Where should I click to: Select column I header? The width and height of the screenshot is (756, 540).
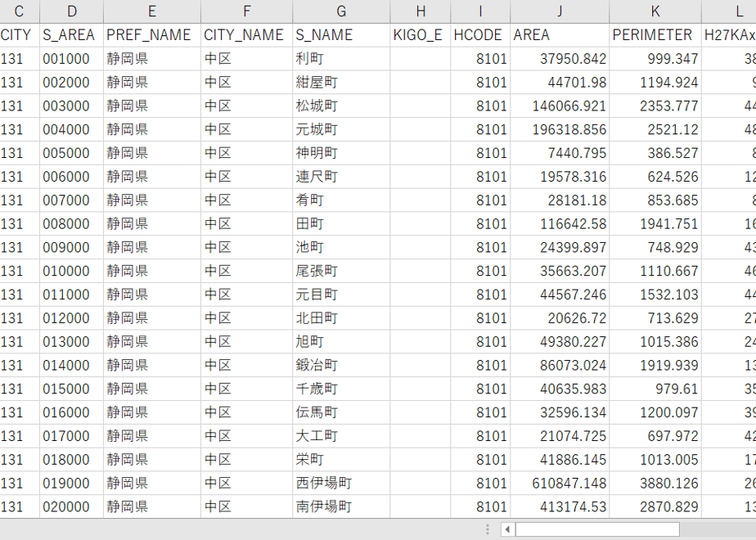[x=480, y=11]
